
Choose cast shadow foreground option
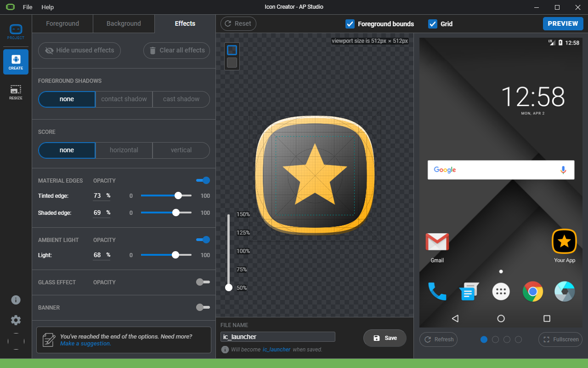click(181, 99)
